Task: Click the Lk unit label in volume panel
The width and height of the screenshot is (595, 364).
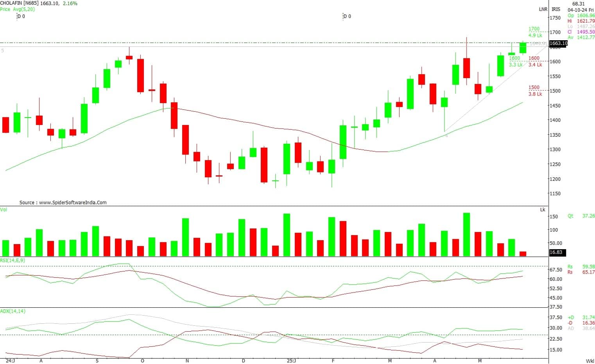Action: pyautogui.click(x=543, y=210)
